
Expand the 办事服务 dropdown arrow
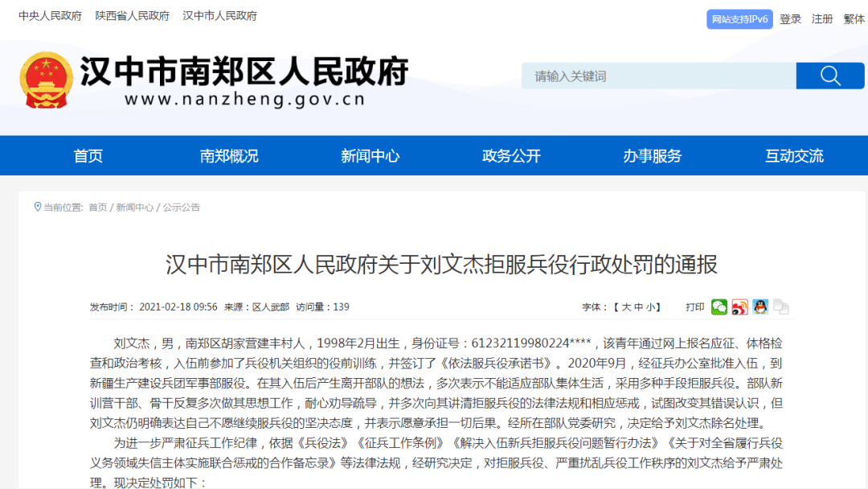(x=653, y=155)
